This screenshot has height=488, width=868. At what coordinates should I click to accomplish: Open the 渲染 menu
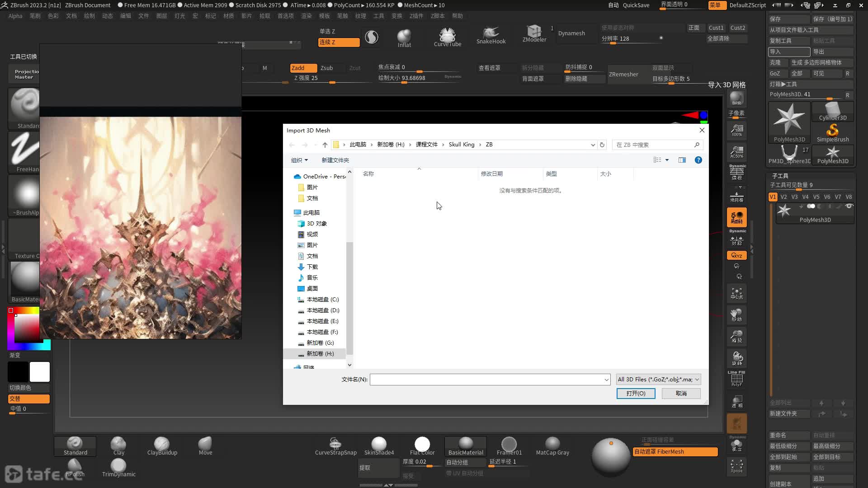tap(307, 16)
